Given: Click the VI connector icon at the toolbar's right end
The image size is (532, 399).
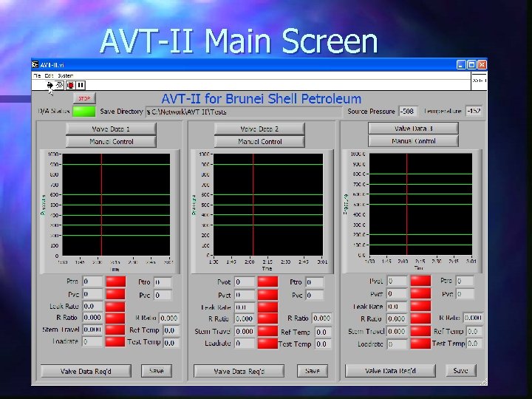Looking at the screenshot, I should point(479,81).
